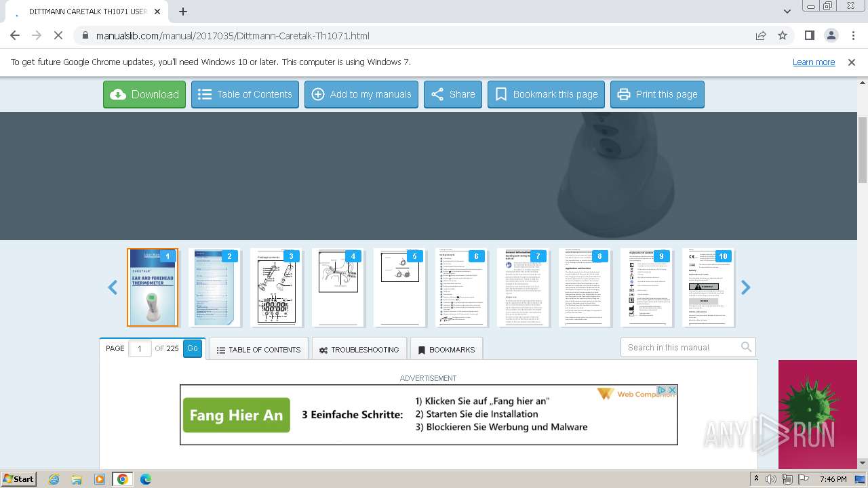
Task: Open the AdChoices info icon on the ad
Action: pyautogui.click(x=663, y=390)
